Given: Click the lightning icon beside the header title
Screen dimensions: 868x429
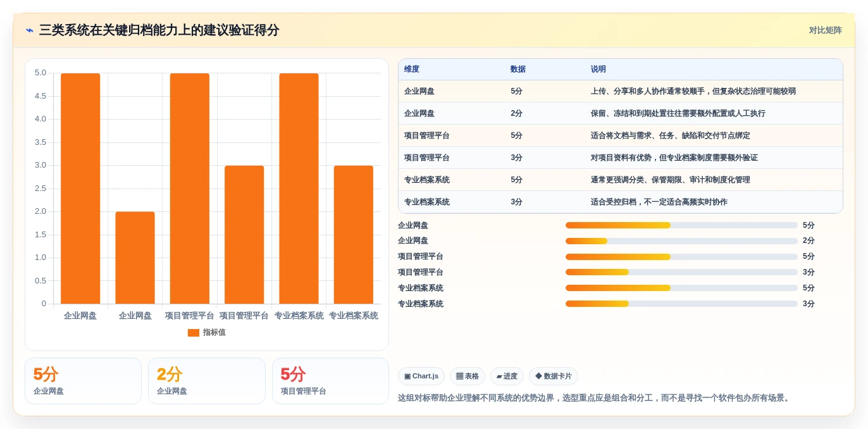Looking at the screenshot, I should [30, 30].
